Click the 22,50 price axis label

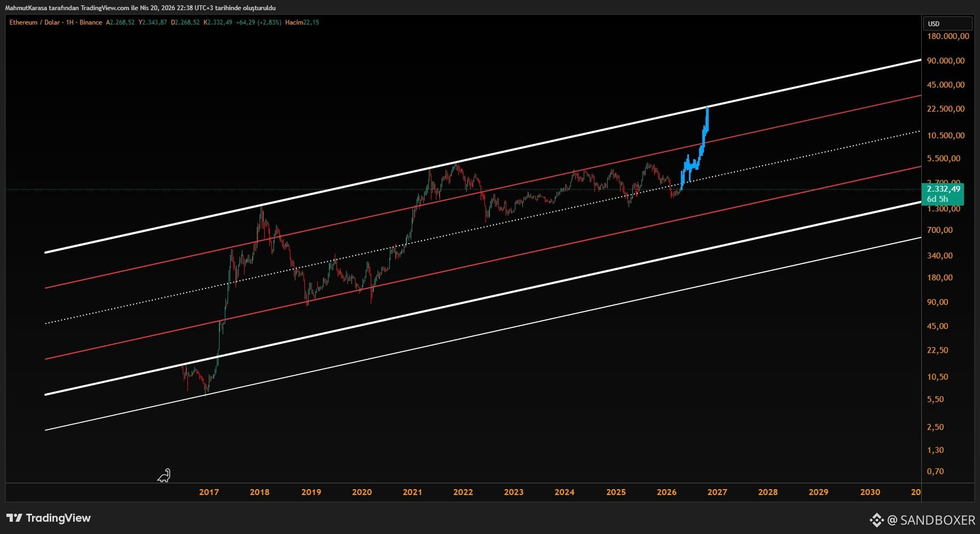click(x=938, y=350)
